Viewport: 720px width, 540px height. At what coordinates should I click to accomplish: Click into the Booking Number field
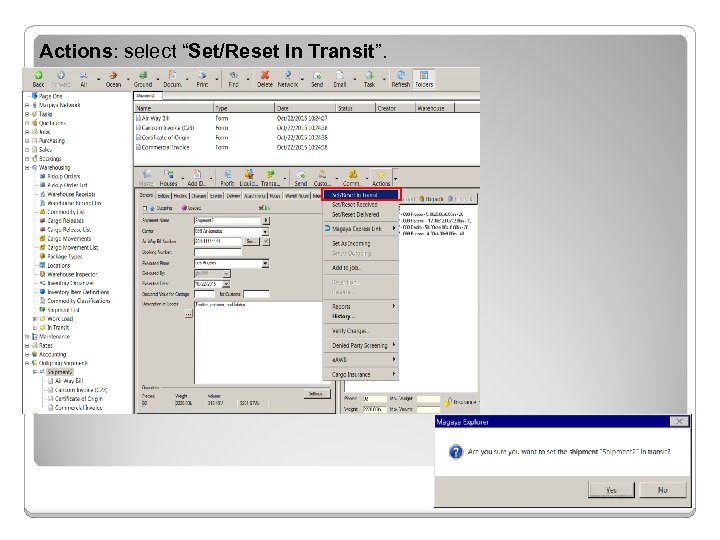coord(218,253)
